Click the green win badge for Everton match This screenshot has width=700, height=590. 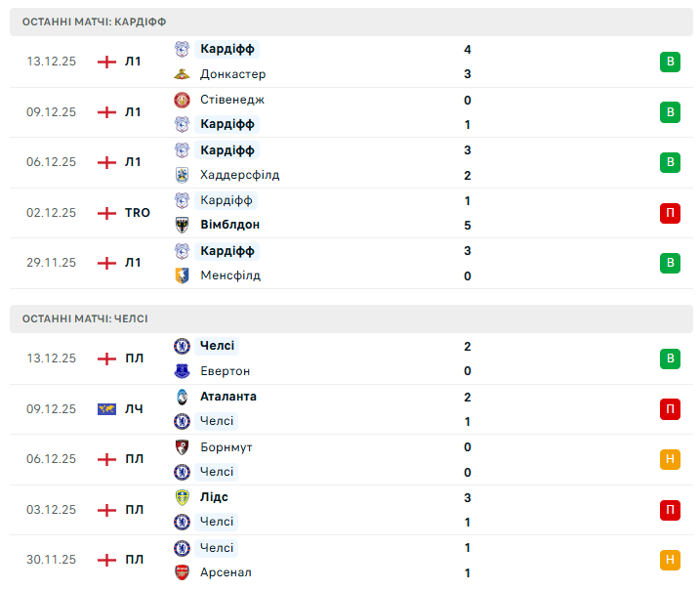coord(670,358)
